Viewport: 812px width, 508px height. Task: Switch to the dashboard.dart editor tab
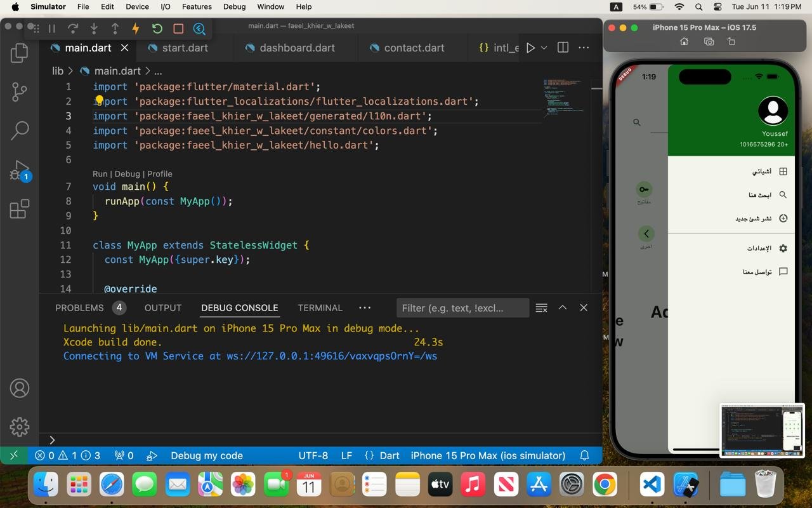(296, 48)
